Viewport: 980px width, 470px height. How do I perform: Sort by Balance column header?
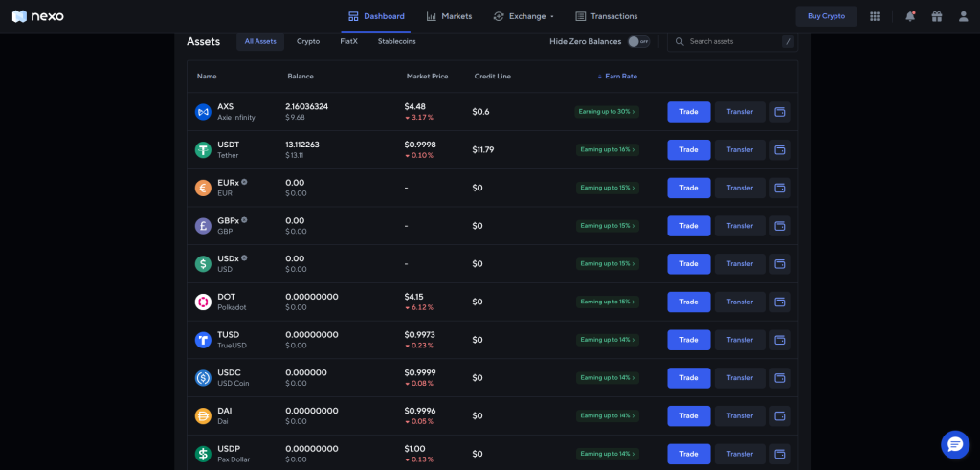(x=301, y=77)
